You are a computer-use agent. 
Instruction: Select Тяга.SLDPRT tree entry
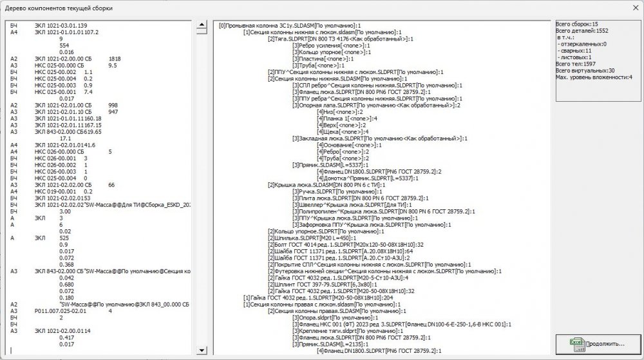338,39
